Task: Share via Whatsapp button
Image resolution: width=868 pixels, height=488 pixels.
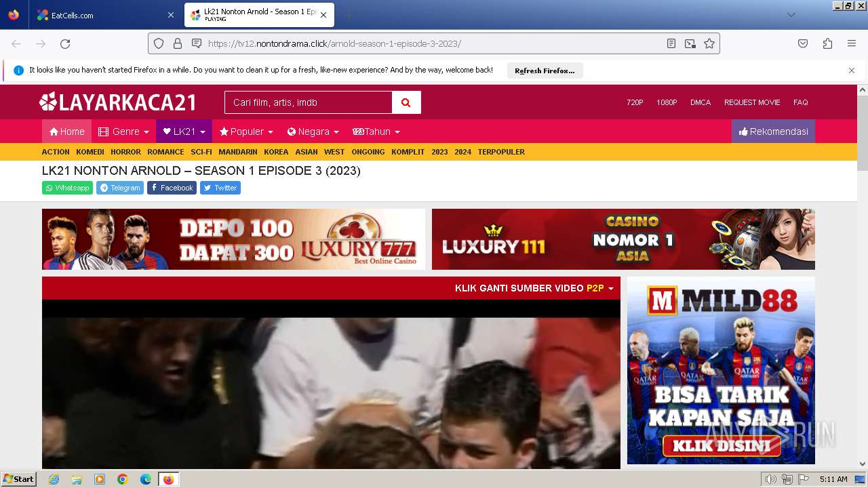Action: [67, 188]
